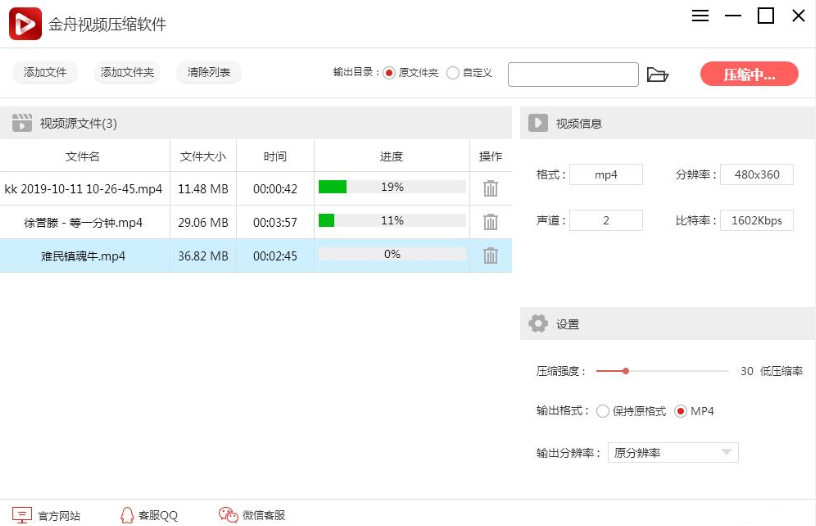Screen dimensions: 816x526
Task: Click the play icon next to 视频信息
Action: point(538,123)
